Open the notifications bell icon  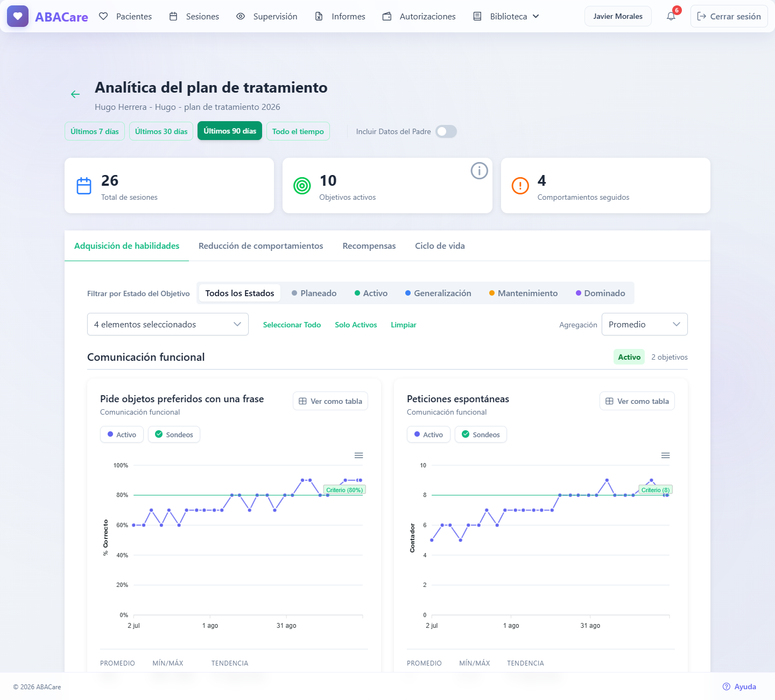(x=671, y=16)
